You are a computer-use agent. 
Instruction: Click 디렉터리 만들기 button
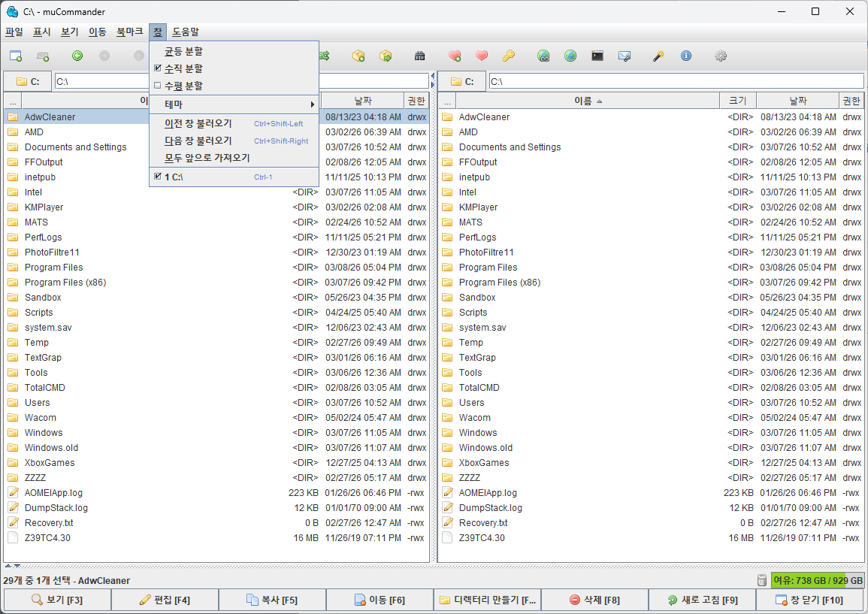coord(486,600)
